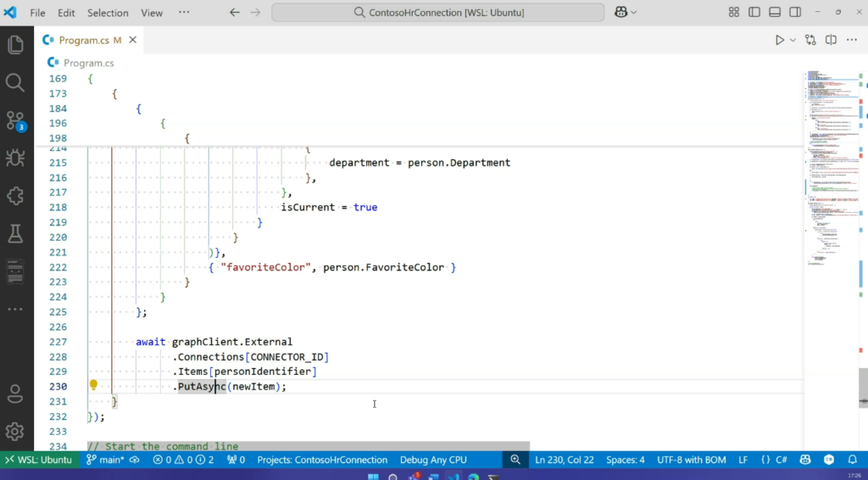Split the editor to the right

tap(831, 40)
